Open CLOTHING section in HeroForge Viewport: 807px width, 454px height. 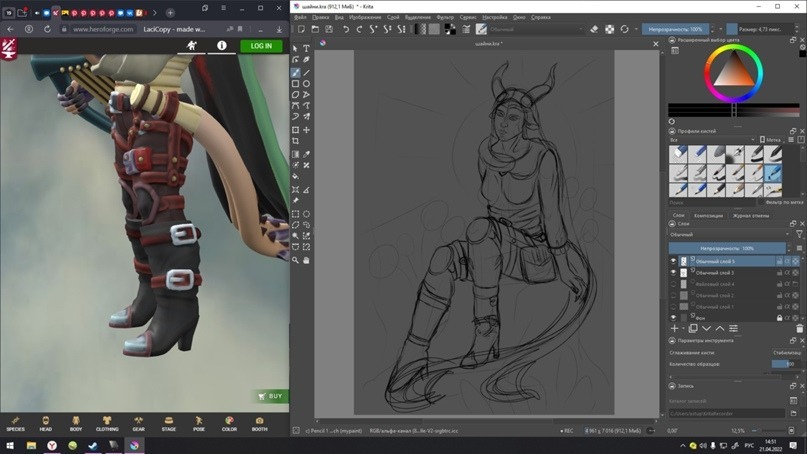tap(107, 424)
